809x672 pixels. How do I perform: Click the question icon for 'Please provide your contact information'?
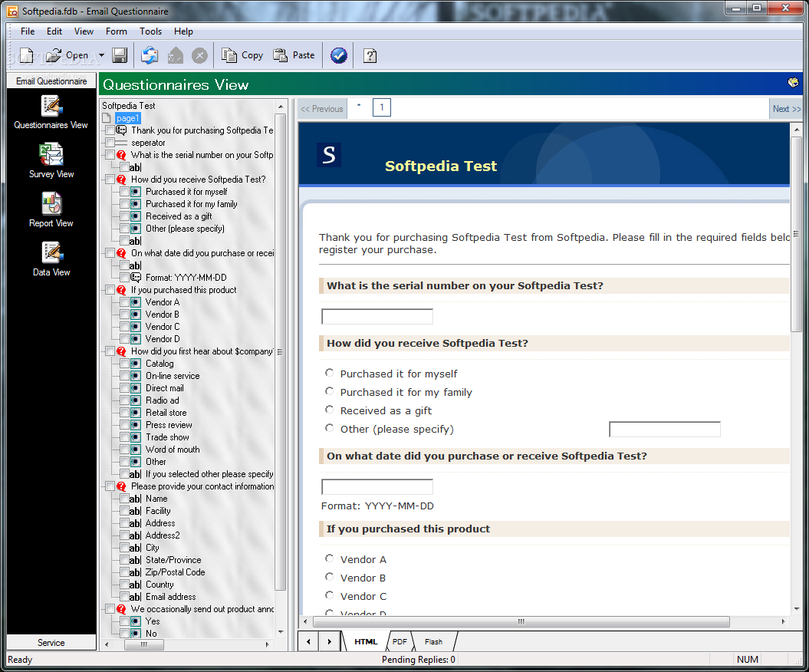121,486
